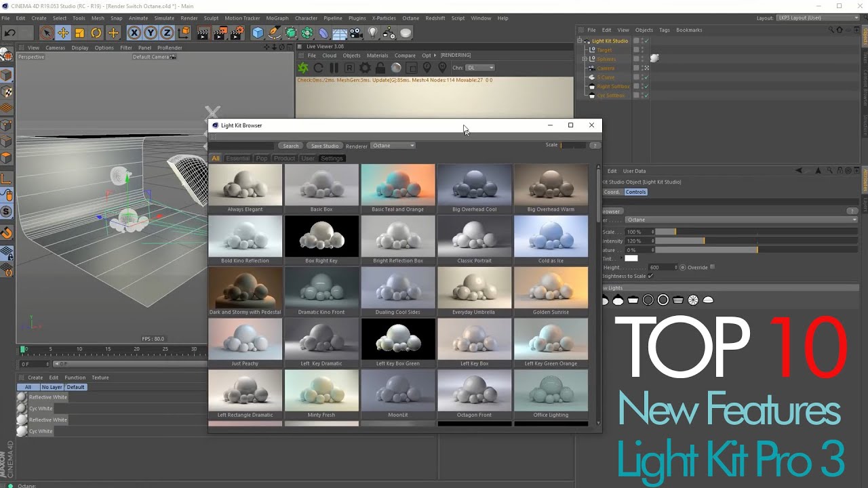The image size is (868, 488).
Task: Open the Octane renderer dropdown in Attributes
Action: 741,220
